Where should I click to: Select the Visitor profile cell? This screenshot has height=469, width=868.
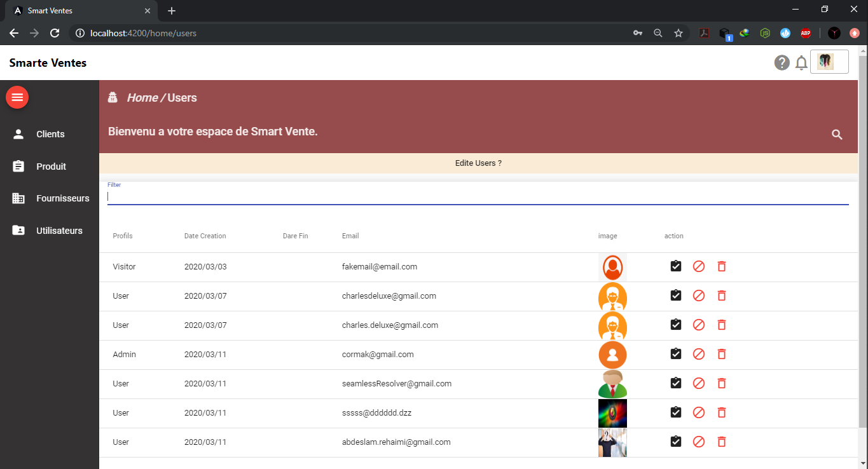click(x=124, y=267)
